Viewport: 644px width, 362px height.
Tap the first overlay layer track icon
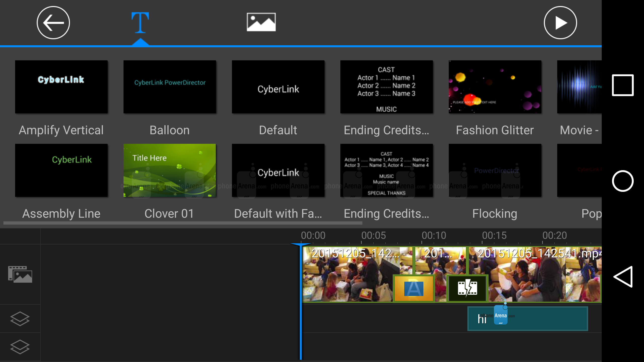tap(20, 319)
